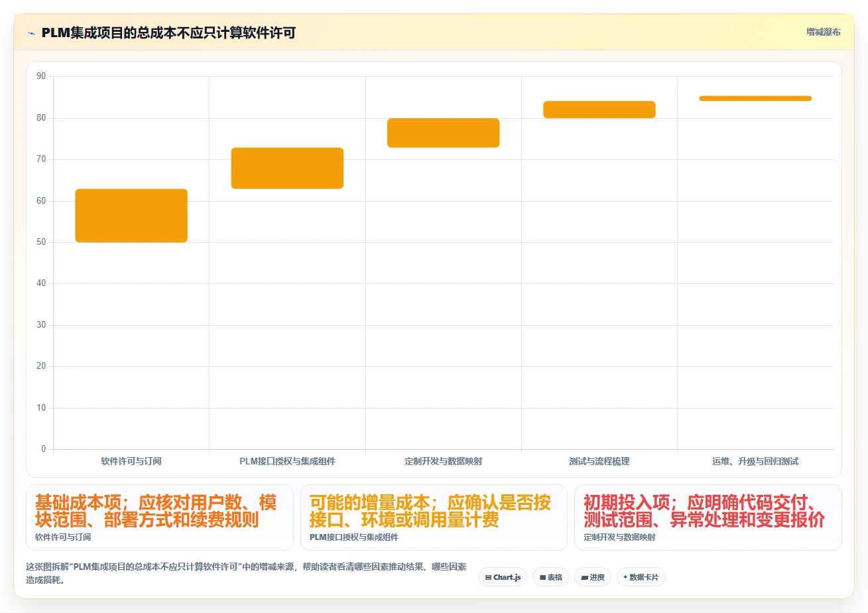Click x-axis label 定制开发与数据映射
This screenshot has height=613, width=868.
coord(443,461)
